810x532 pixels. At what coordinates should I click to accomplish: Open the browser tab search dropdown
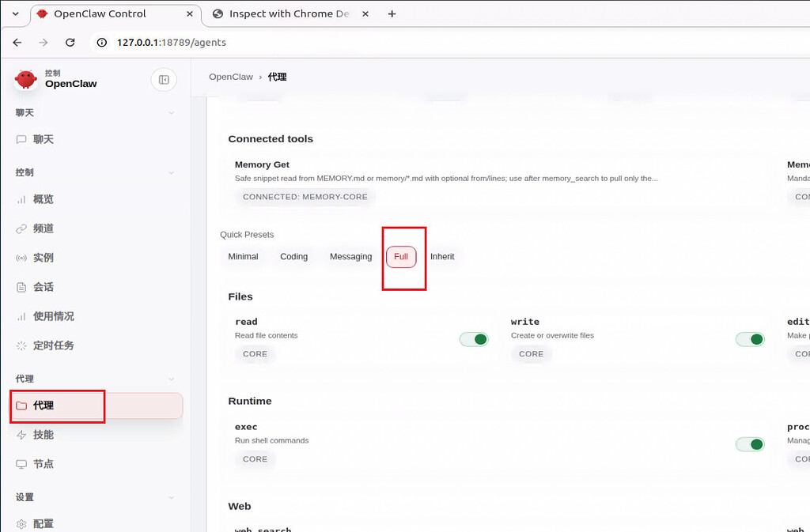tap(16, 14)
